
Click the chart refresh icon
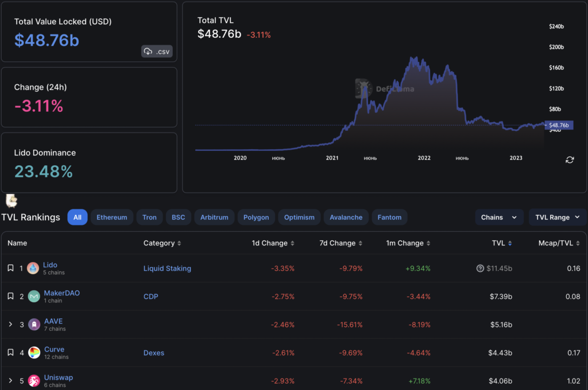coord(570,159)
